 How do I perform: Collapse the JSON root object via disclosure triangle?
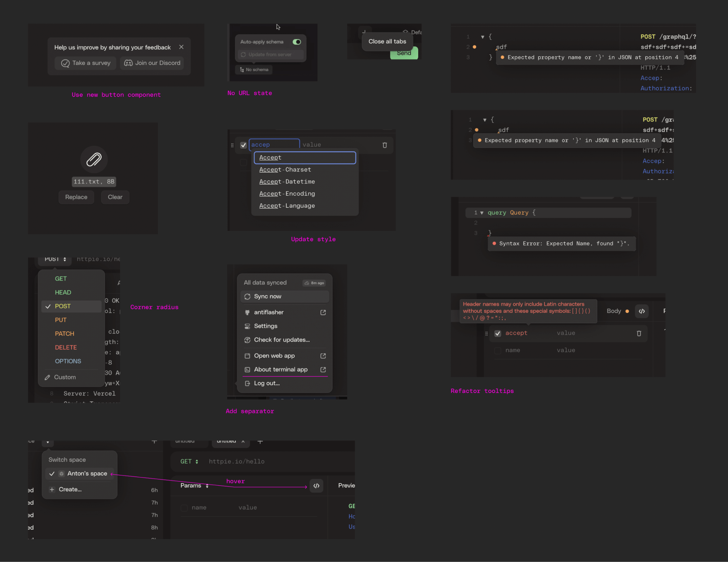(483, 37)
